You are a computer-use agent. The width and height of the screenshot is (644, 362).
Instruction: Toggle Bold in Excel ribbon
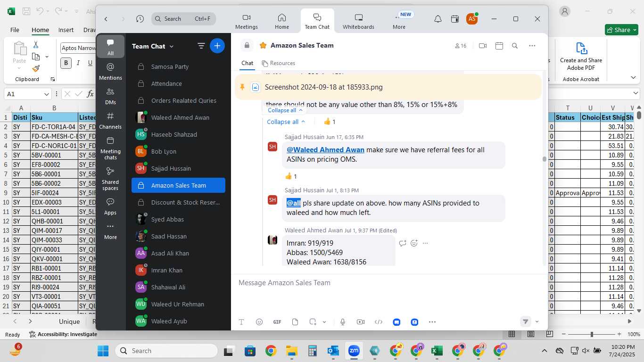point(66,63)
